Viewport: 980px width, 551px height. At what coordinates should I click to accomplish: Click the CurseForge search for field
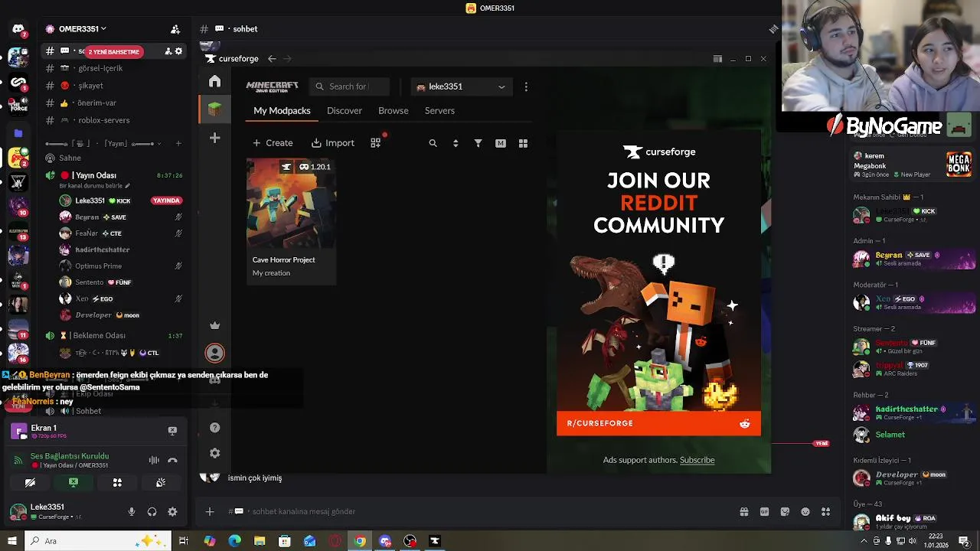coord(351,86)
